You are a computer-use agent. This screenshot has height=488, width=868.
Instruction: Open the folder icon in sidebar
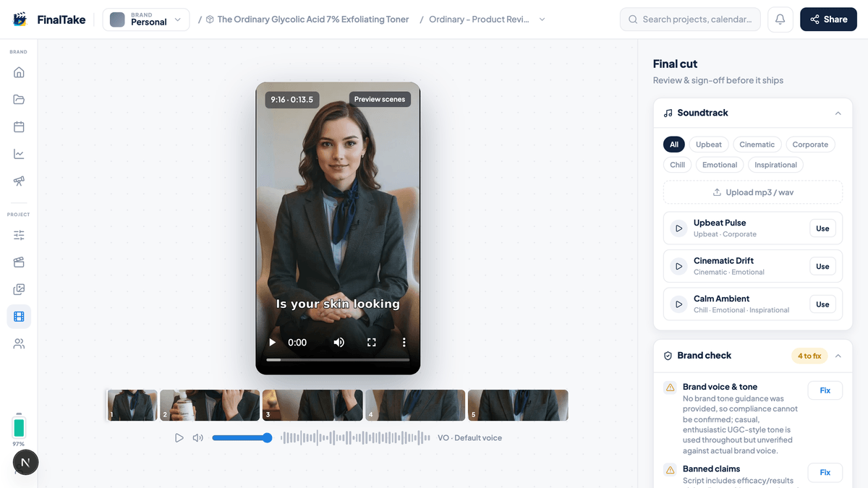coord(19,100)
